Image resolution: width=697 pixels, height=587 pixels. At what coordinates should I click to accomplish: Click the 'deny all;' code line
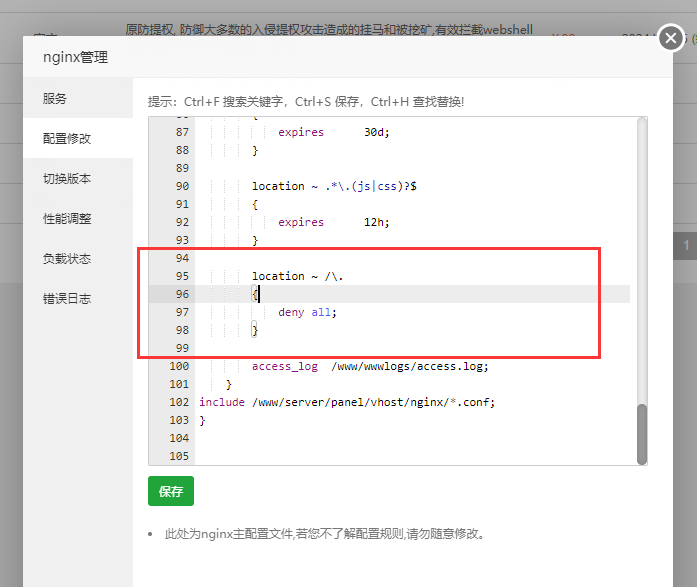tap(307, 312)
